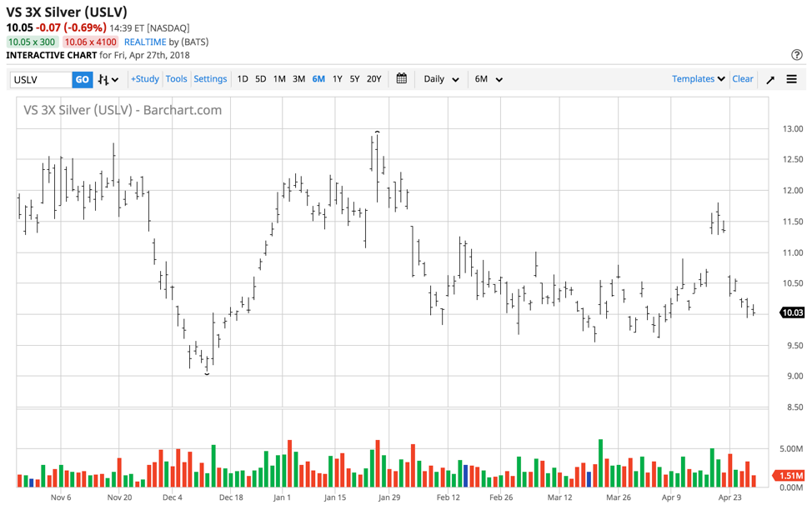Click the Clear link
812x505 pixels.
pos(743,78)
